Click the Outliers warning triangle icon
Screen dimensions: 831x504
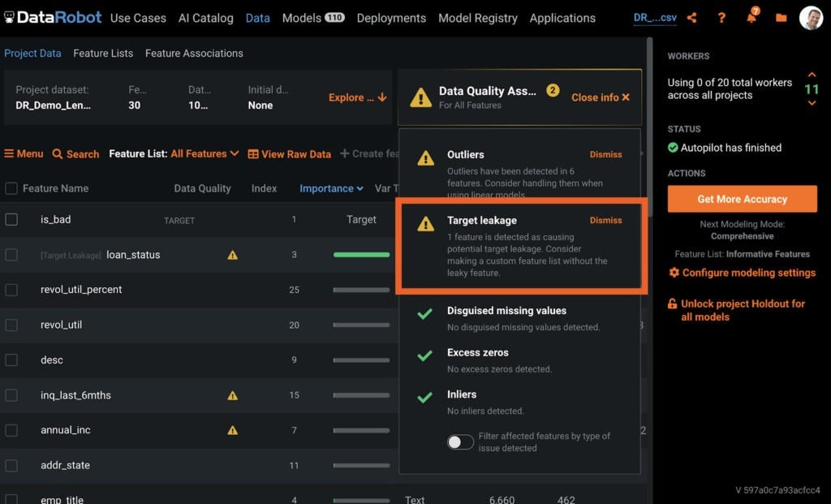(425, 158)
